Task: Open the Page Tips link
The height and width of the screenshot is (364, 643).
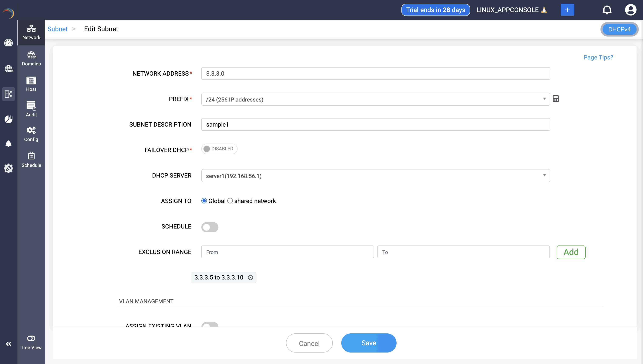Action: click(598, 58)
